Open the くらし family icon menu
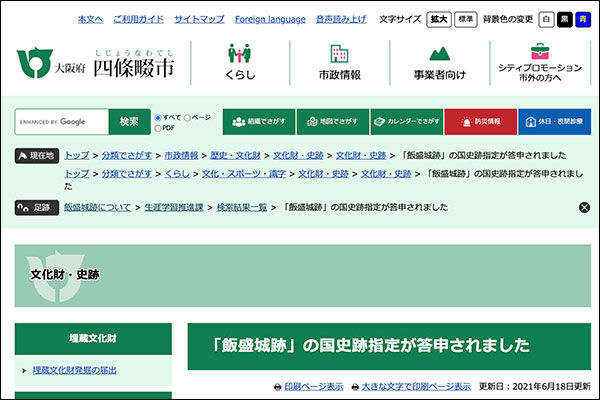600x400 pixels. (240, 62)
